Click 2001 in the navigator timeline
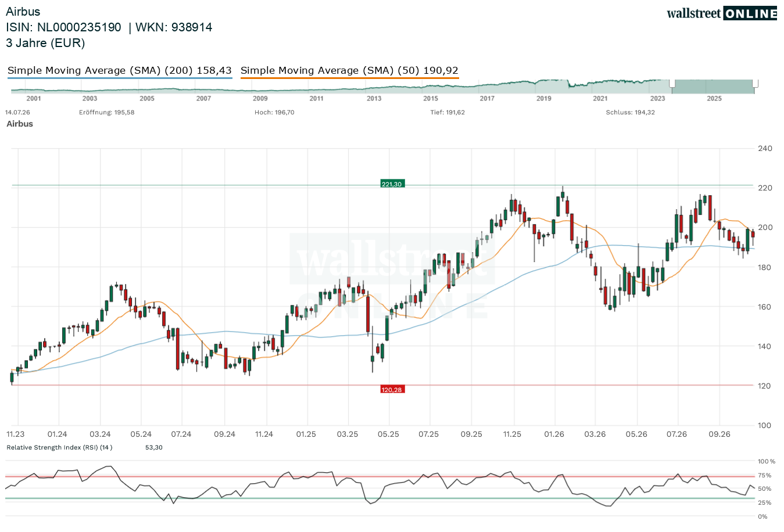This screenshot has width=784, height=532. (x=34, y=98)
